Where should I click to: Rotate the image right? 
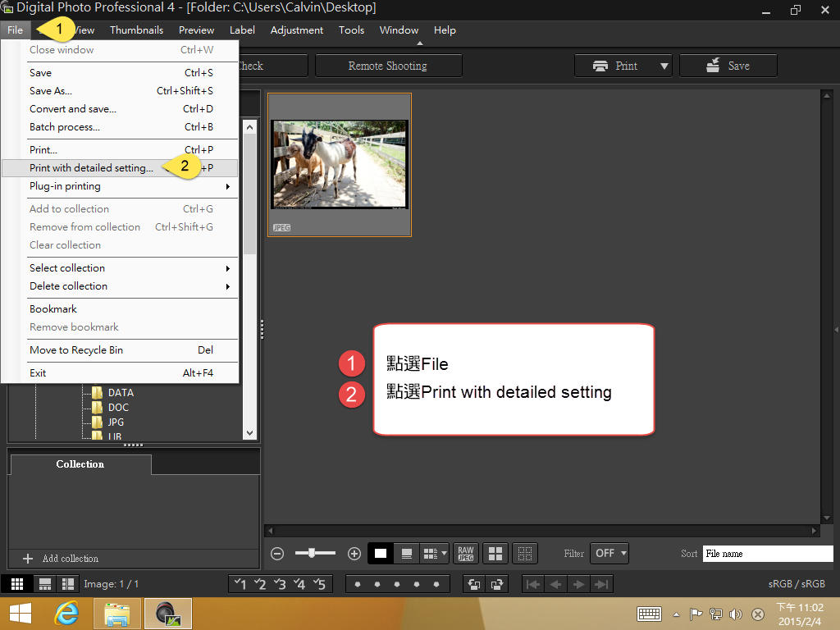point(496,584)
